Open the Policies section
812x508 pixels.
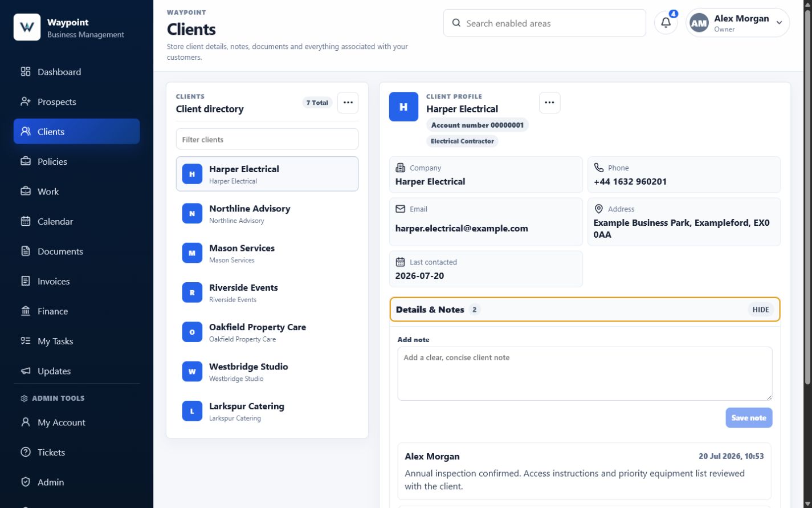tap(76, 161)
